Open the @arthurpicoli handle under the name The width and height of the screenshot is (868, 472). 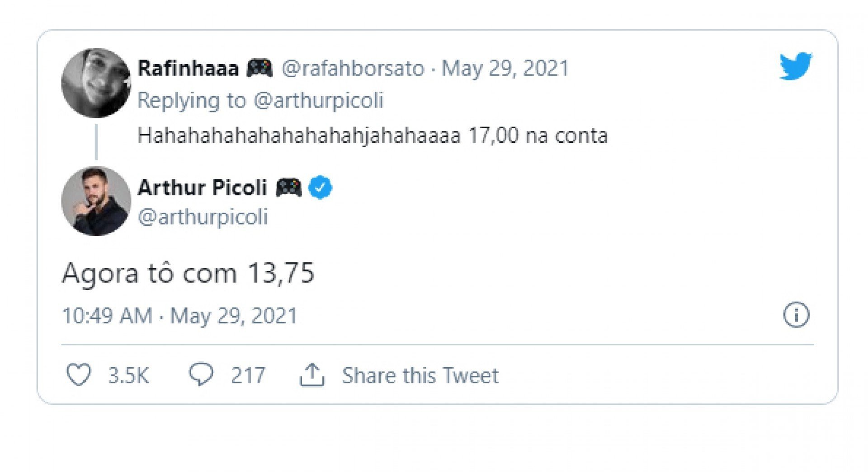pyautogui.click(x=203, y=217)
